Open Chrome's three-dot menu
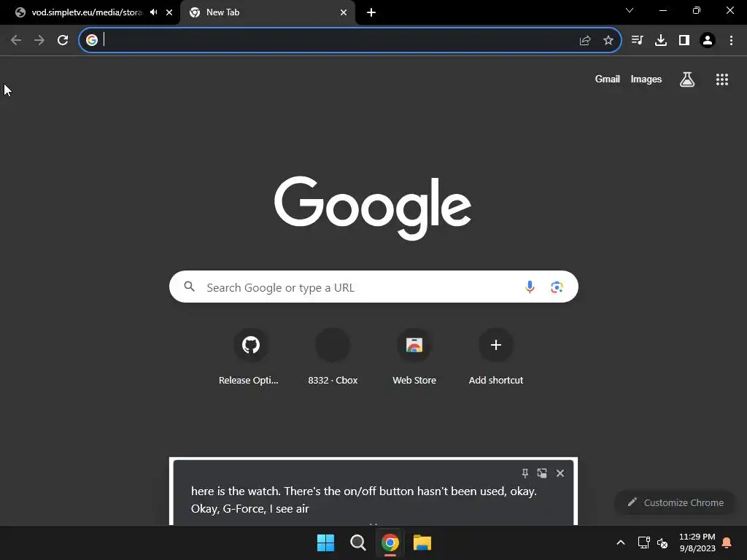747x560 pixels. 731,40
